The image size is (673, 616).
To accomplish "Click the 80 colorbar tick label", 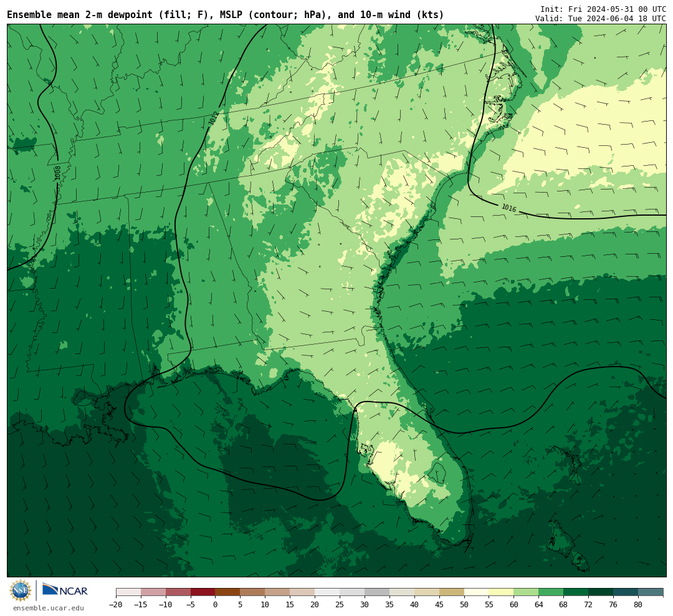I will pyautogui.click(x=638, y=605).
